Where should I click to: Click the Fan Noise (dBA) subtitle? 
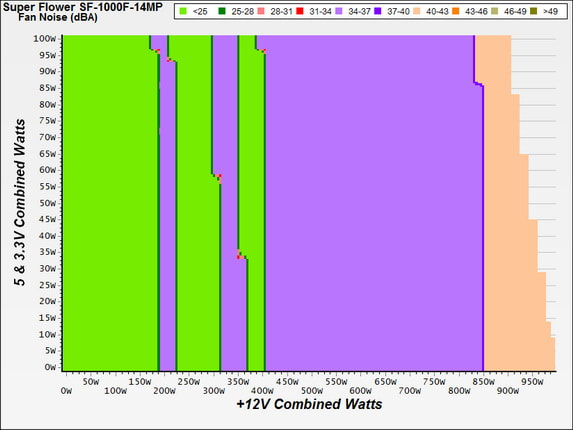(58, 17)
